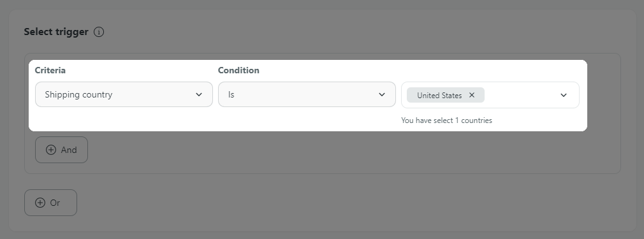Open the Shipping country criteria dropdown

point(124,94)
